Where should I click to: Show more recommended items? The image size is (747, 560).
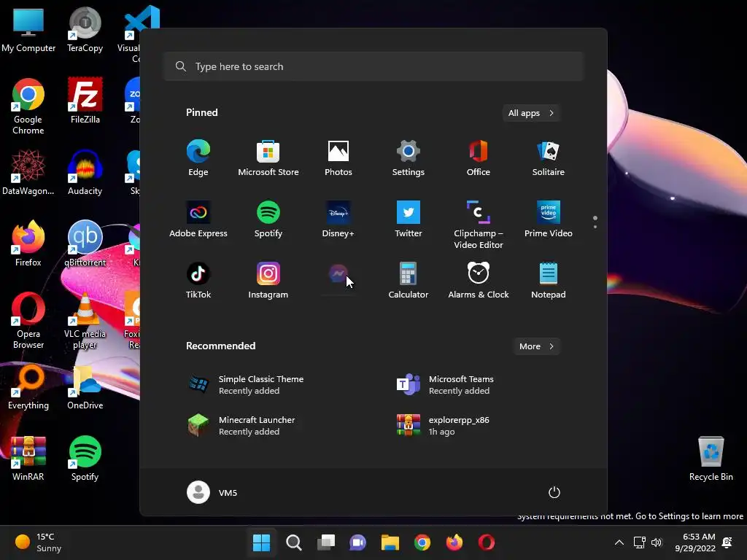click(536, 346)
